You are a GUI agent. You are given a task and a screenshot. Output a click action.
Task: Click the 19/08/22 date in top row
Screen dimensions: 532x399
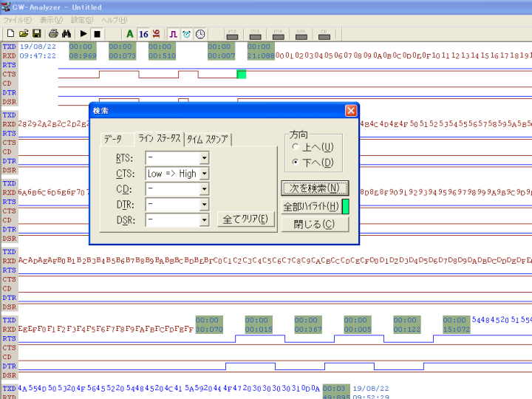tap(38, 47)
